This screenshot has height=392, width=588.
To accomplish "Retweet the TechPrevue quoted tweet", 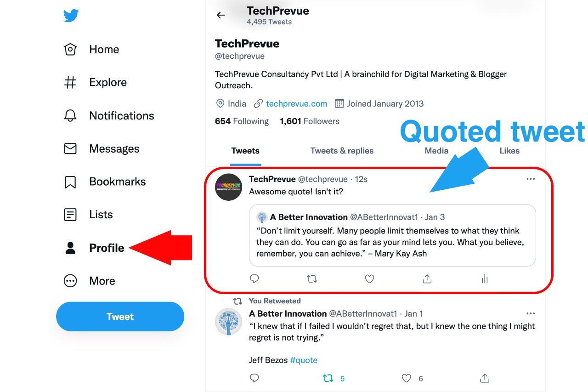I will (312, 278).
